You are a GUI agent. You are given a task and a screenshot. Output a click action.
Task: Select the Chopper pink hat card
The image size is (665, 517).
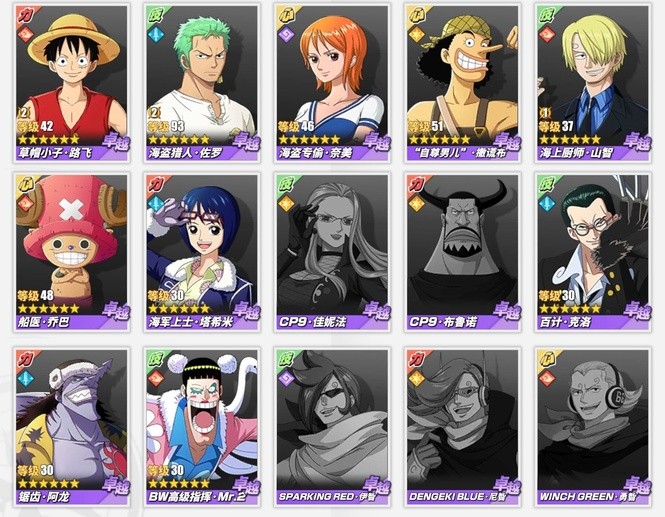click(x=72, y=252)
